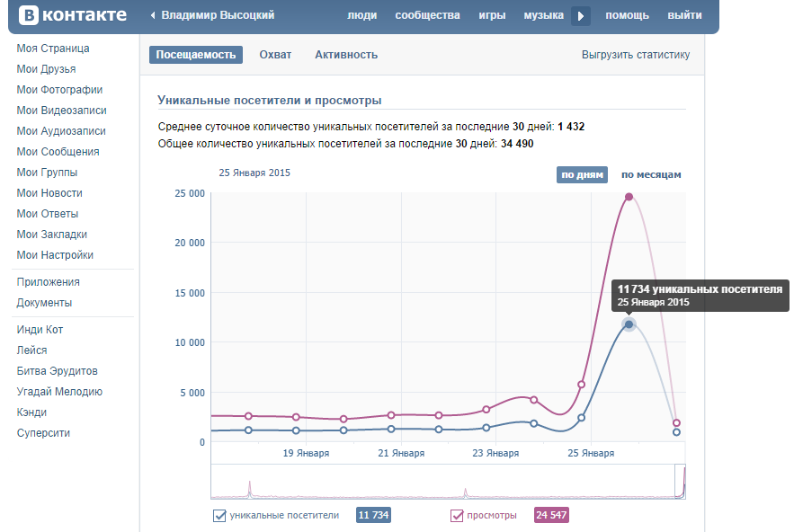The width and height of the screenshot is (794, 532).
Task: Switch to the Посещаемость tab
Action: click(195, 55)
